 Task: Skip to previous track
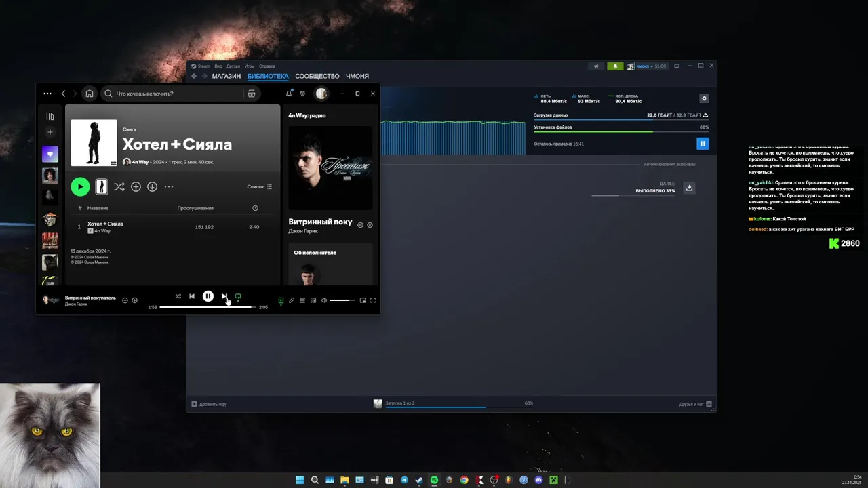tap(192, 296)
